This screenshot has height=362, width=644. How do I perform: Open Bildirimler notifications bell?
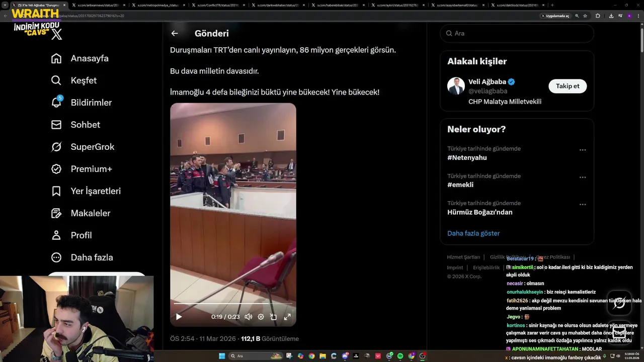[82, 103]
